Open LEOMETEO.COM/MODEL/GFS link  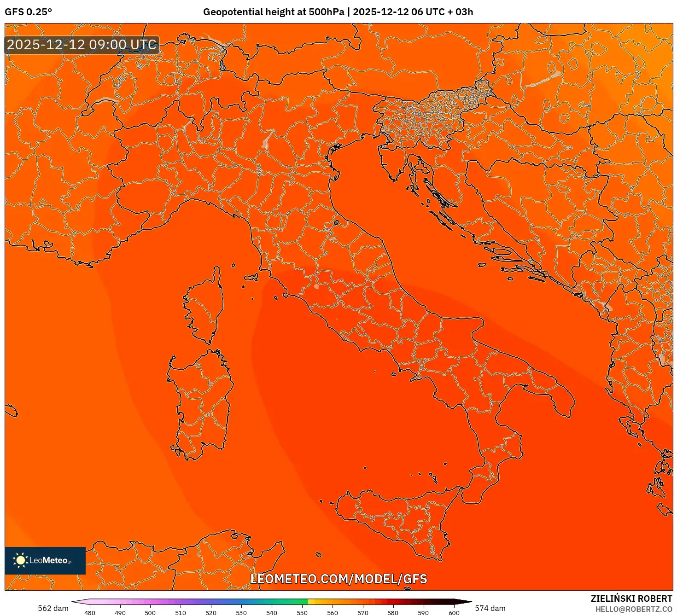pyautogui.click(x=338, y=579)
